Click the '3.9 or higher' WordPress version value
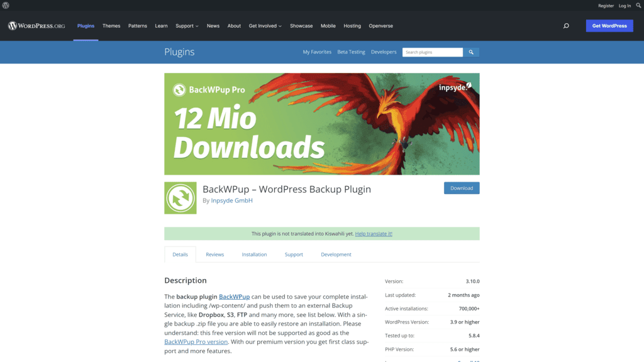Viewport: 644px width, 362px height. tap(465, 322)
